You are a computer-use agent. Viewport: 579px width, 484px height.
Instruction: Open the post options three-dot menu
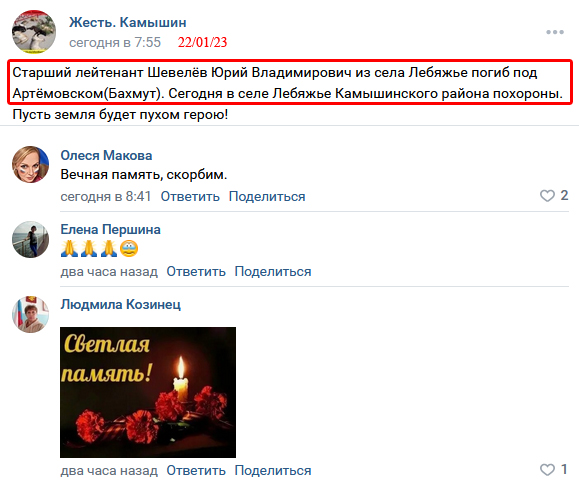pyautogui.click(x=555, y=32)
